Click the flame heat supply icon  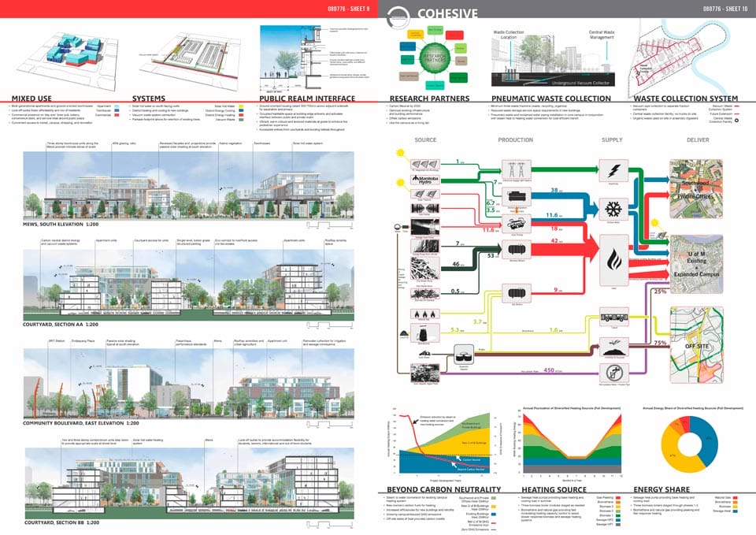613,259
